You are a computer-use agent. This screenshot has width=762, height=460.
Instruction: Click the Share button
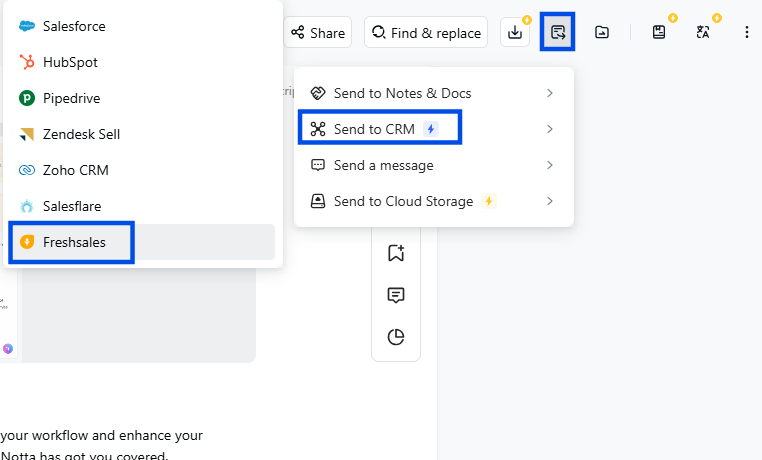tap(318, 33)
